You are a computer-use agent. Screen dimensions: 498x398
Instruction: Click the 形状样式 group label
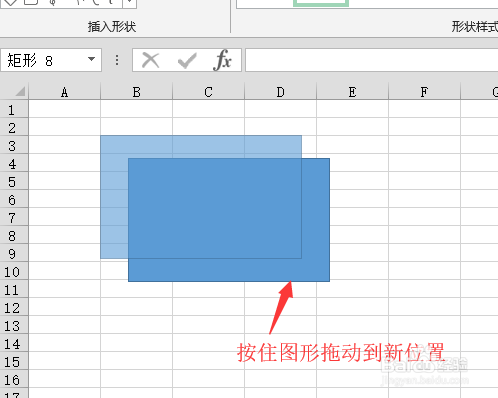(475, 26)
